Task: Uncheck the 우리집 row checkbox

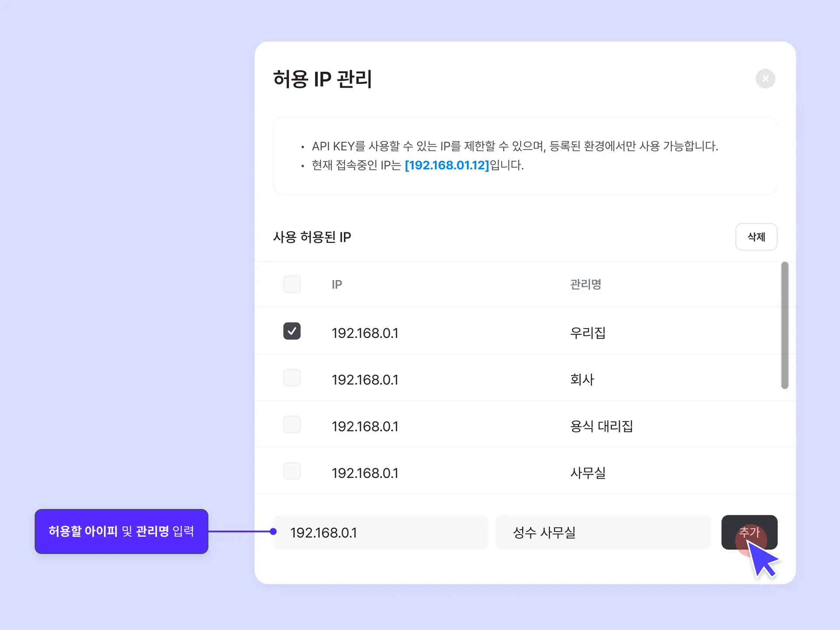Action: point(292,331)
